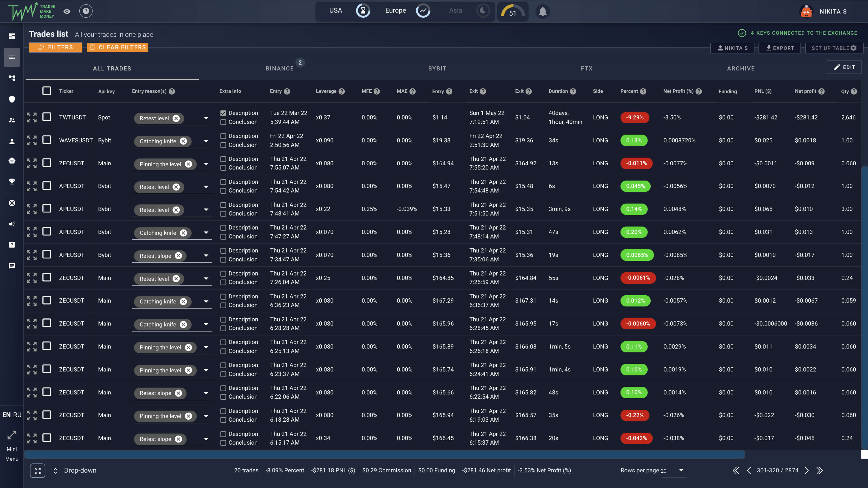Expand TWTUSDT trade row fullscreen icon
The width and height of the screenshot is (868, 488).
[x=32, y=118]
